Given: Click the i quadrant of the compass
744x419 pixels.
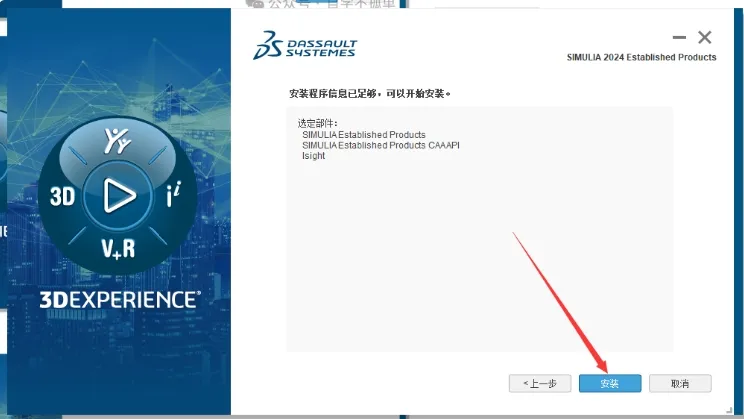Looking at the screenshot, I should coord(173,195).
